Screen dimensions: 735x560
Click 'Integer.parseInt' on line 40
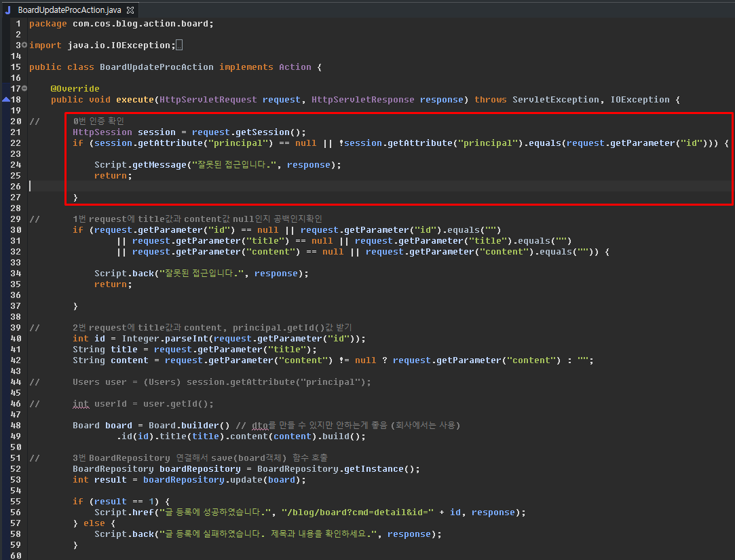pos(165,339)
